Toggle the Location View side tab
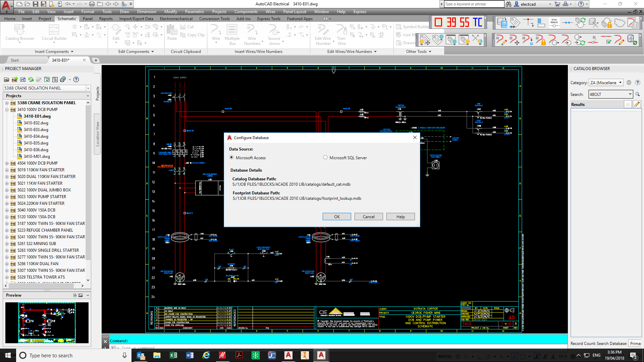 coord(98,134)
